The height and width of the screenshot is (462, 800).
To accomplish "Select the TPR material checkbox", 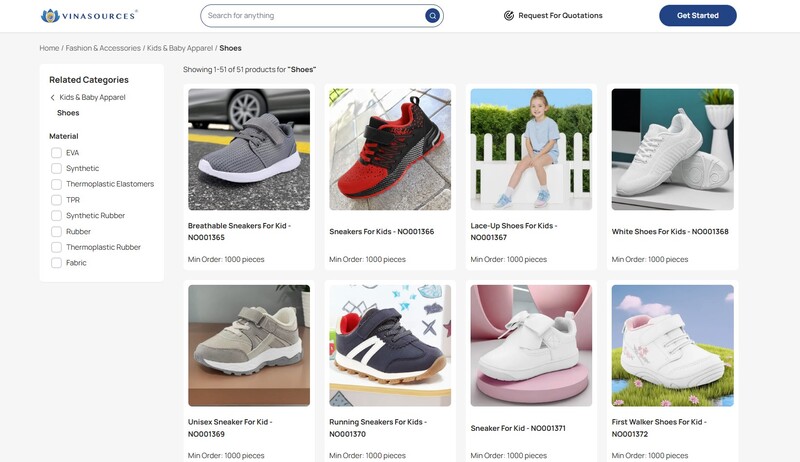I will coord(57,200).
